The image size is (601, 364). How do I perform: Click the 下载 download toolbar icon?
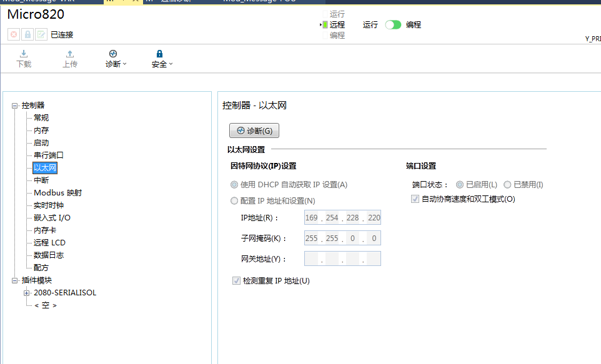pyautogui.click(x=24, y=59)
